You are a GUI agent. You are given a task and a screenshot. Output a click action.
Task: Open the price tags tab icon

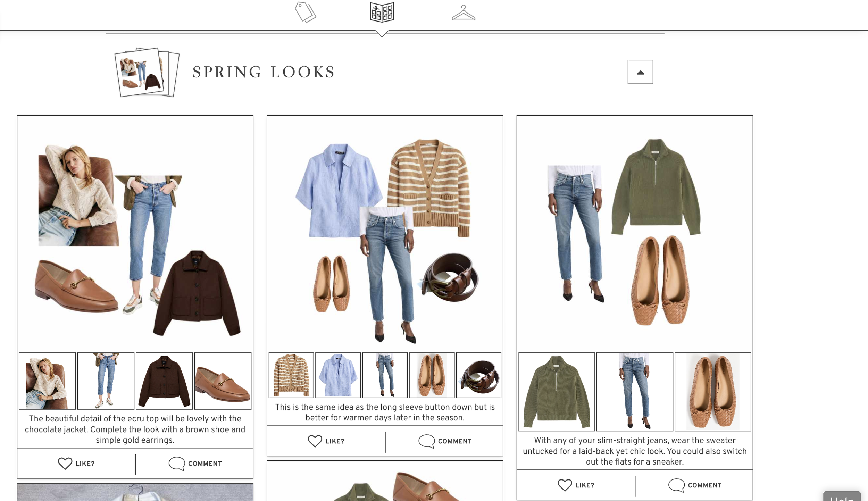point(305,12)
